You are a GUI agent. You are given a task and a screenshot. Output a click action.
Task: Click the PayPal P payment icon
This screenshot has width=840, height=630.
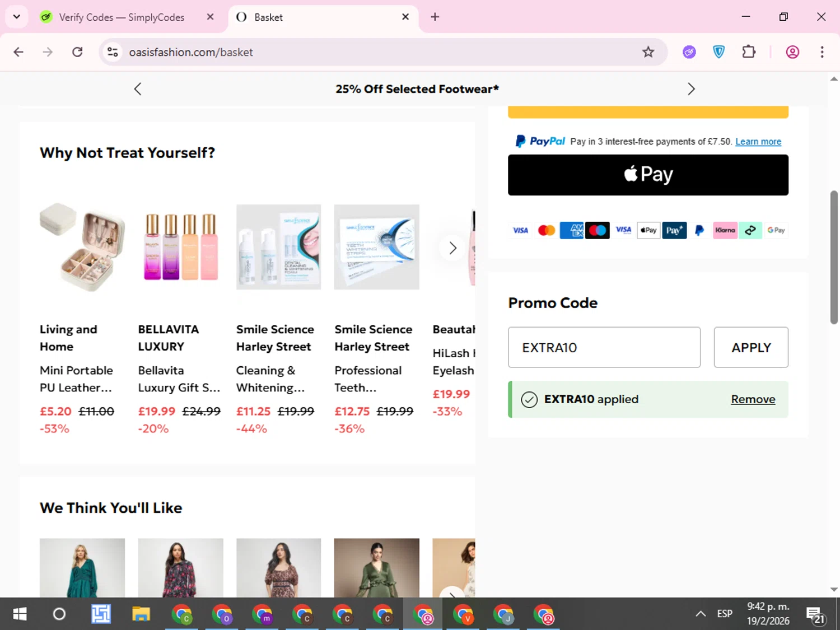699,230
